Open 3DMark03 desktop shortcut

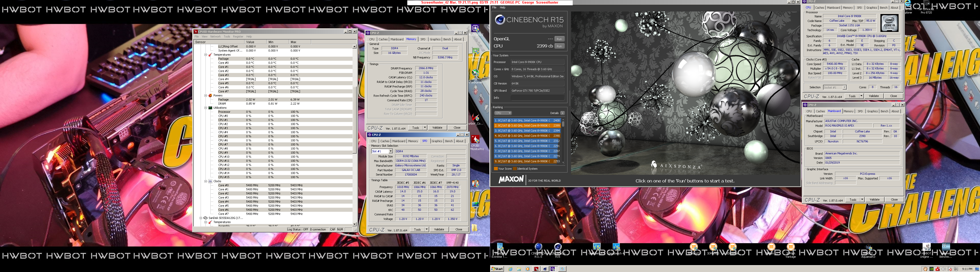click(x=694, y=249)
